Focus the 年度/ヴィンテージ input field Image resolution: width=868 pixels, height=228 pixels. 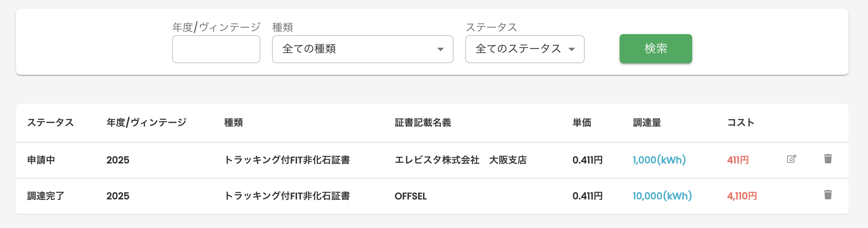[216, 49]
